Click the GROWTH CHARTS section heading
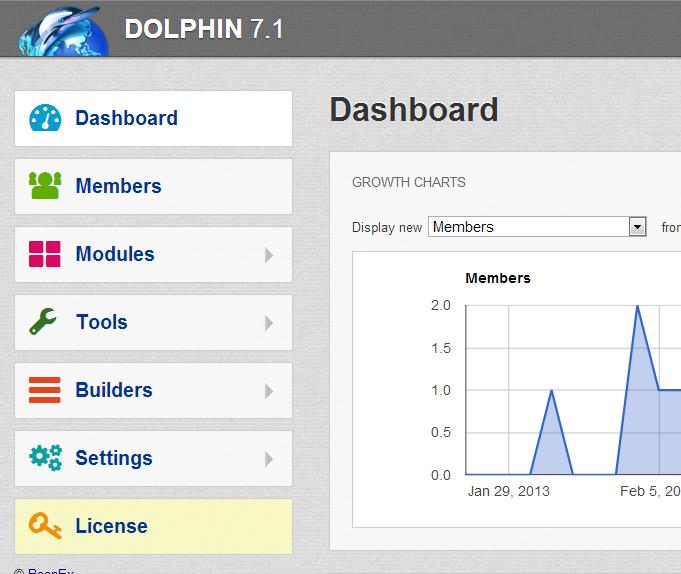Screen dimensions: 681x574 pos(409,182)
